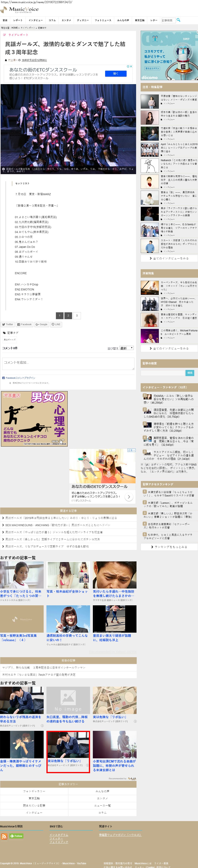Go to article page 2
Viewport: 198px width, 868px height.
coord(68,316)
